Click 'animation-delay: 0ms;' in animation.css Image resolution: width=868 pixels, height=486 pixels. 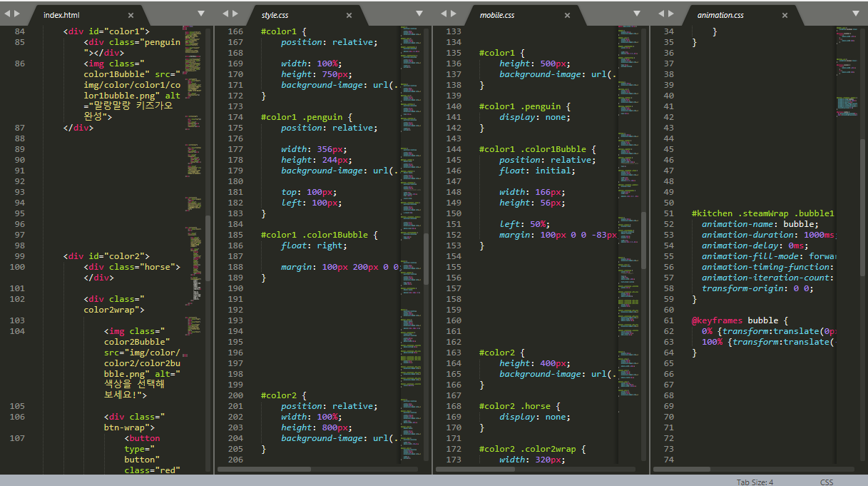(755, 245)
